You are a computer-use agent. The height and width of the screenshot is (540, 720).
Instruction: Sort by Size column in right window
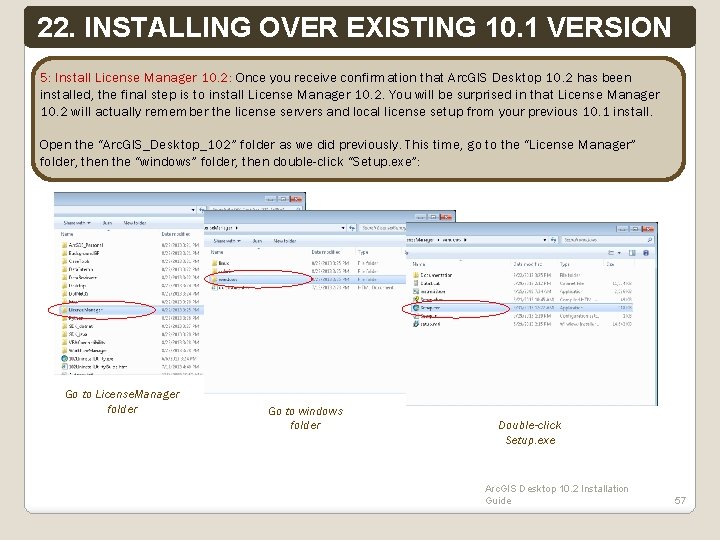pyautogui.click(x=610, y=264)
